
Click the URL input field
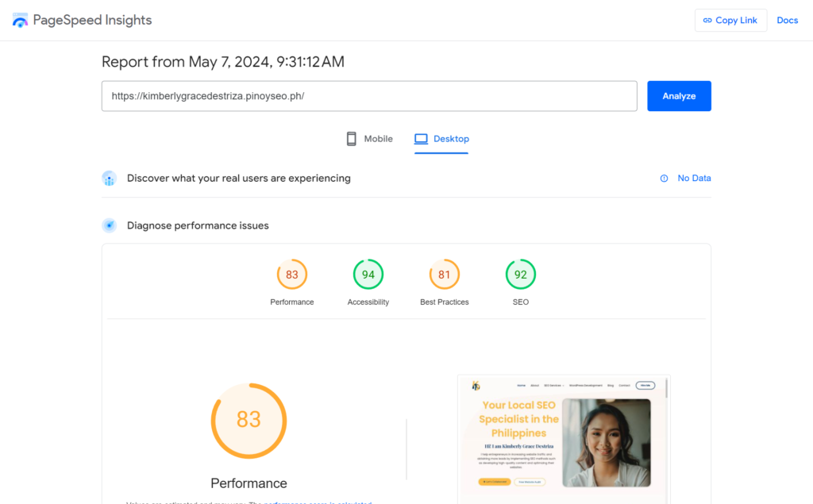(369, 96)
